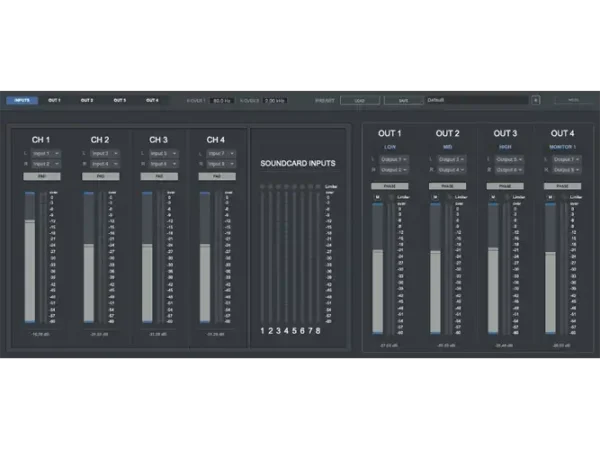Image resolution: width=600 pixels, height=450 pixels.
Task: Open OUT 3 right output dropdown
Action: click(509, 170)
